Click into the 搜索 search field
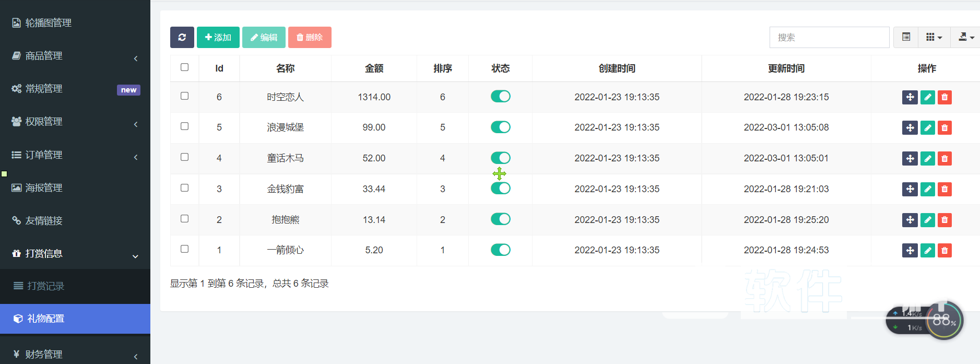The width and height of the screenshot is (980, 364). tap(829, 37)
